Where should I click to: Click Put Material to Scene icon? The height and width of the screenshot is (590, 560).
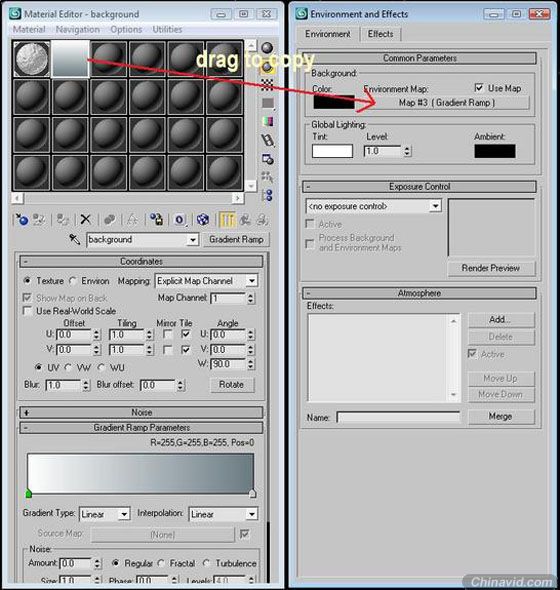pyautogui.click(x=39, y=219)
